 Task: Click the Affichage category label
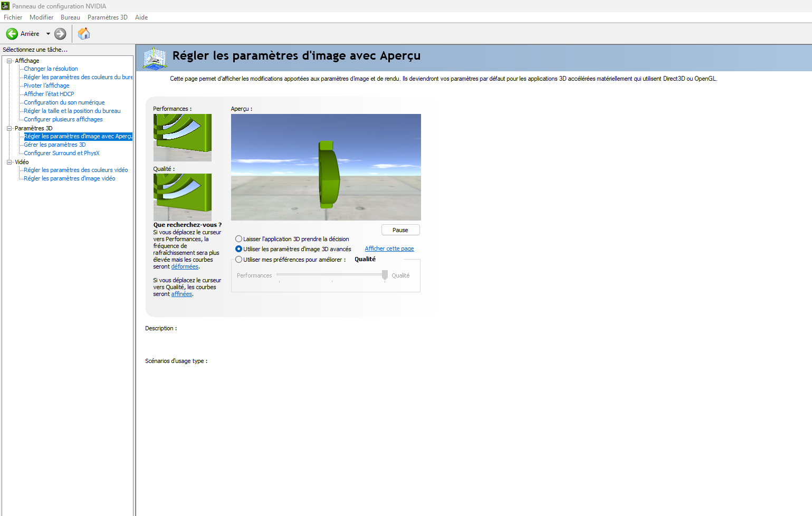point(27,61)
